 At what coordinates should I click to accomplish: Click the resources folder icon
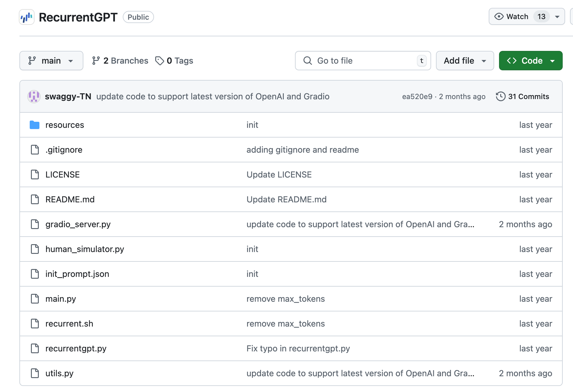[x=35, y=125]
